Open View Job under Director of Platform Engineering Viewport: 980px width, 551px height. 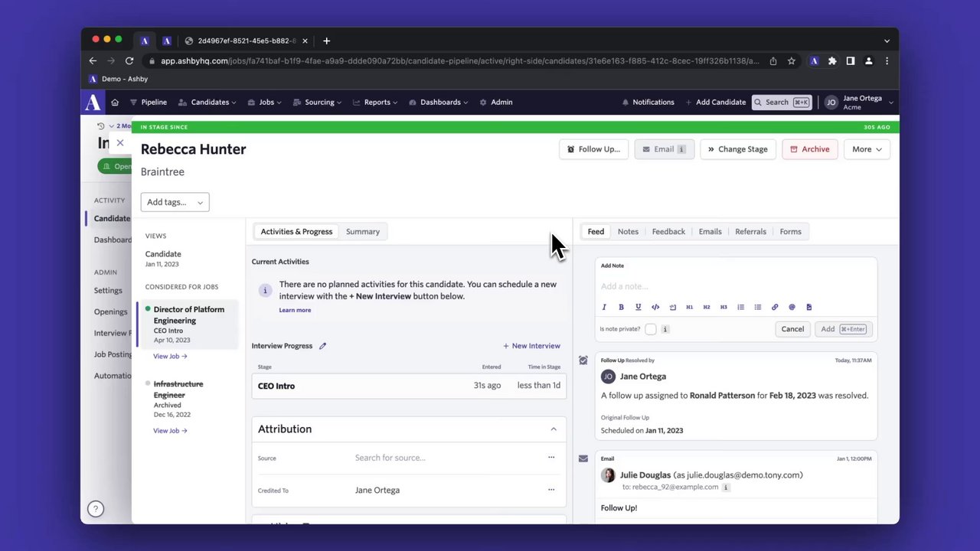pyautogui.click(x=170, y=356)
